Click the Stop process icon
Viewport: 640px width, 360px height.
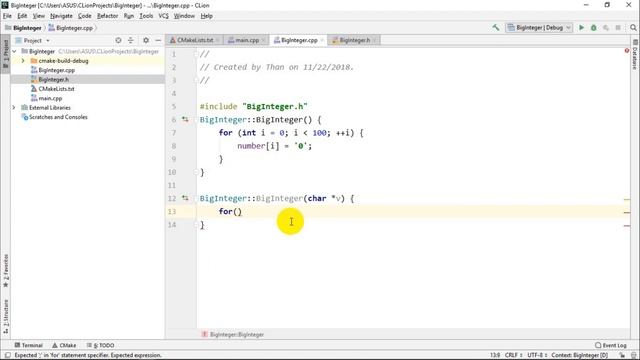[x=618, y=28]
